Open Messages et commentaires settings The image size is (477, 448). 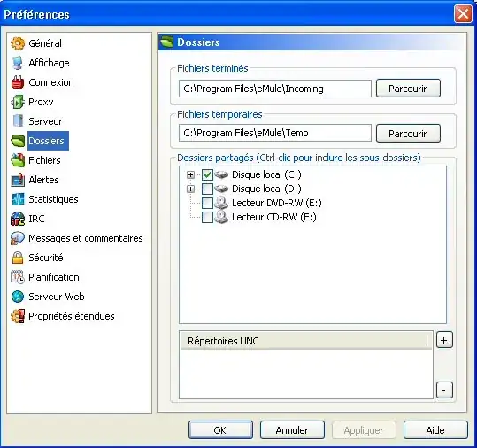86,238
